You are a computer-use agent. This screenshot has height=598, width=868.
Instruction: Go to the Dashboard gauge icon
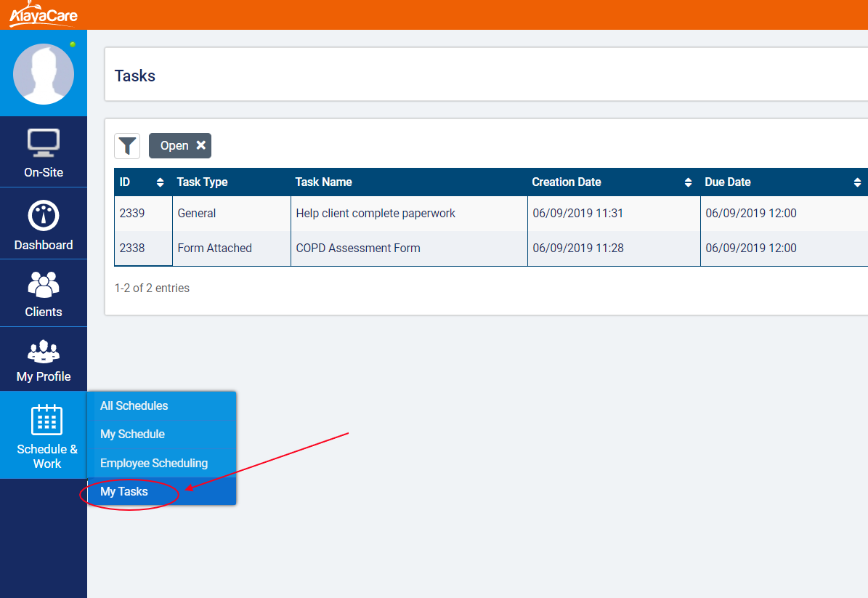point(44,217)
